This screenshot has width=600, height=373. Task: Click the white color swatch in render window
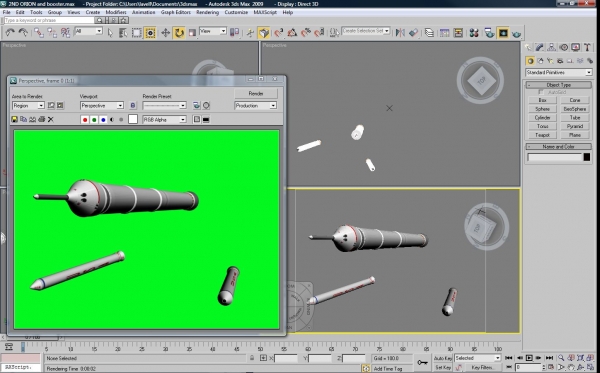point(133,119)
